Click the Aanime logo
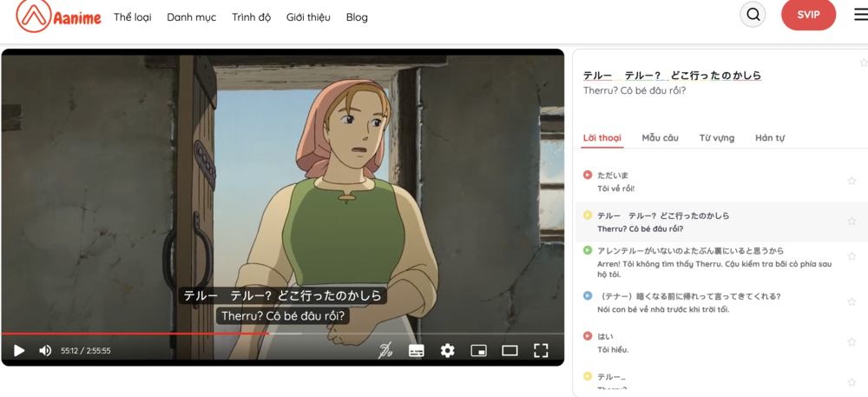The height and width of the screenshot is (397, 868). coord(59,17)
